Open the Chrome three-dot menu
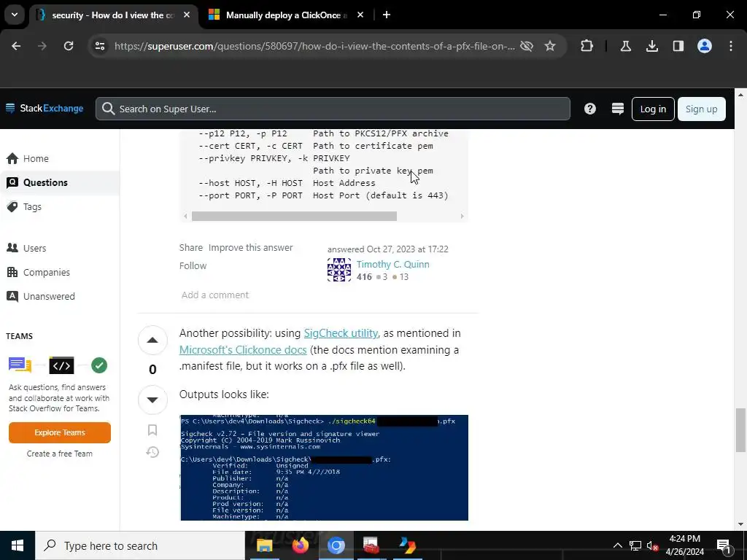This screenshot has height=560, width=747. coord(731,46)
